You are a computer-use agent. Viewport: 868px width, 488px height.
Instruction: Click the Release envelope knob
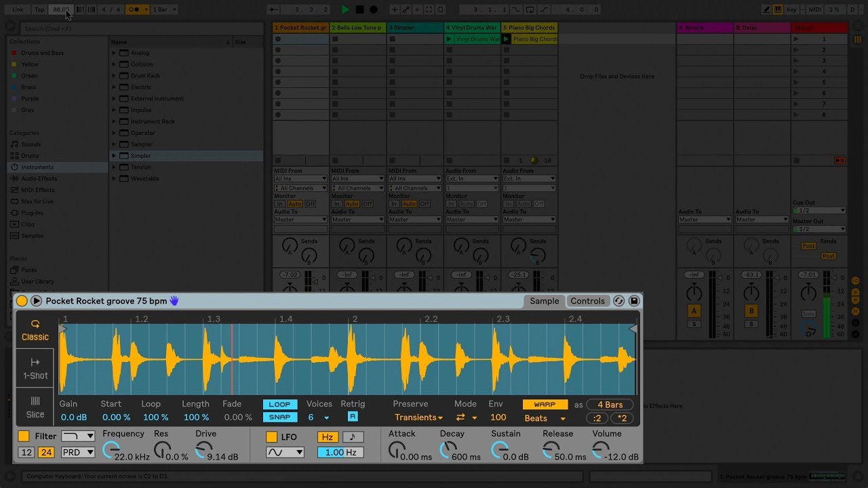tap(551, 449)
